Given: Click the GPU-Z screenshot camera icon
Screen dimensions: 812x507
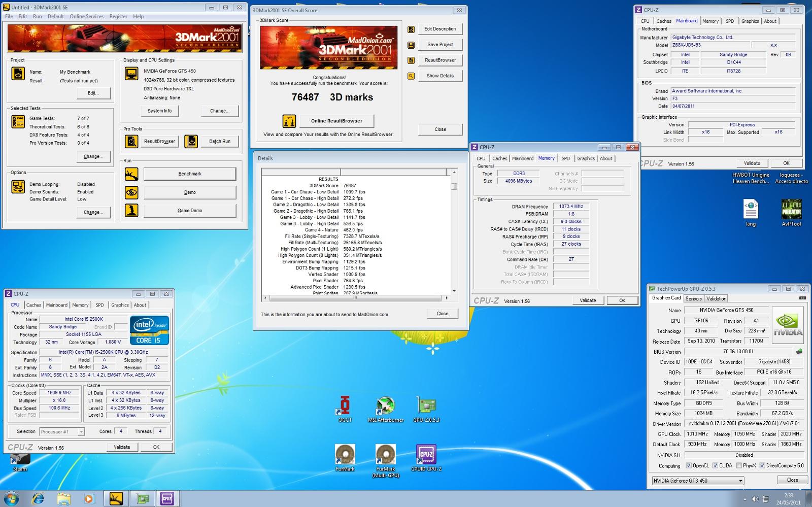Looking at the screenshot, I should pyautogui.click(x=802, y=298).
